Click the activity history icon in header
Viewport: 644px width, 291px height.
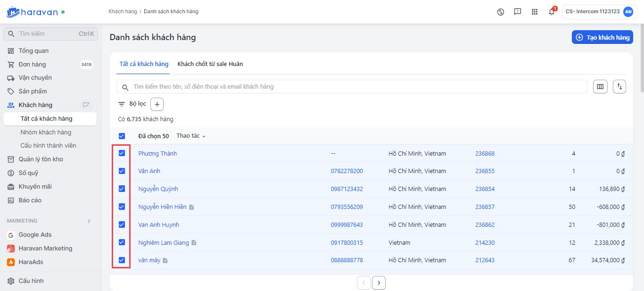[501, 12]
